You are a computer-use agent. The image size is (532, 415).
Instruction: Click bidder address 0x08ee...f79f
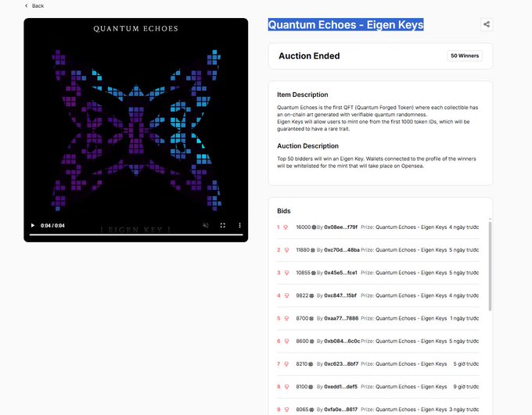tap(340, 227)
